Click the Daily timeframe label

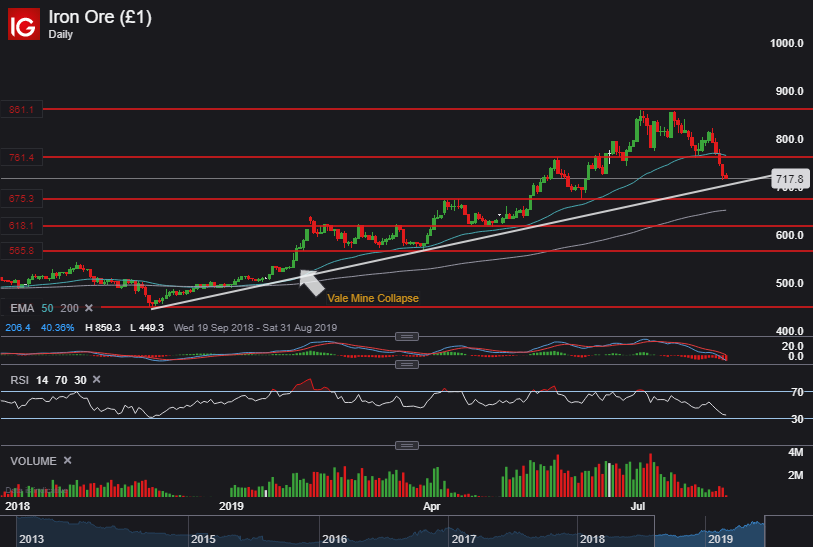(x=61, y=34)
